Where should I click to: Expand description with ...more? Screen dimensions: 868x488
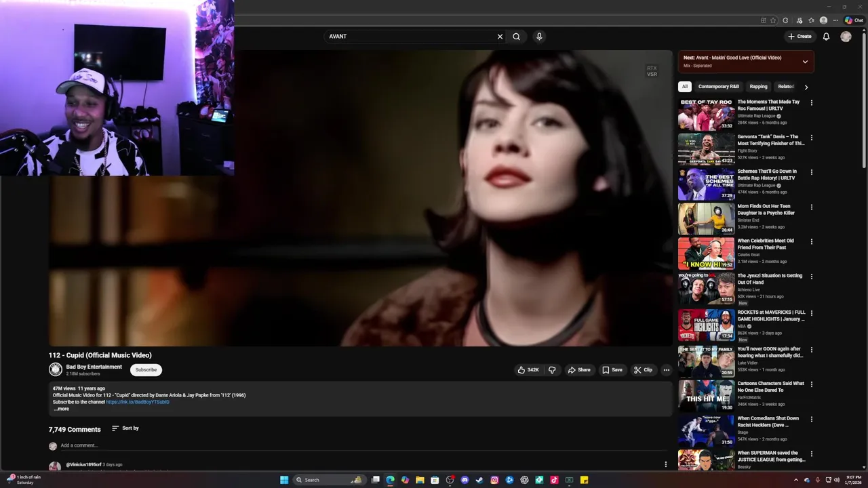61,409
